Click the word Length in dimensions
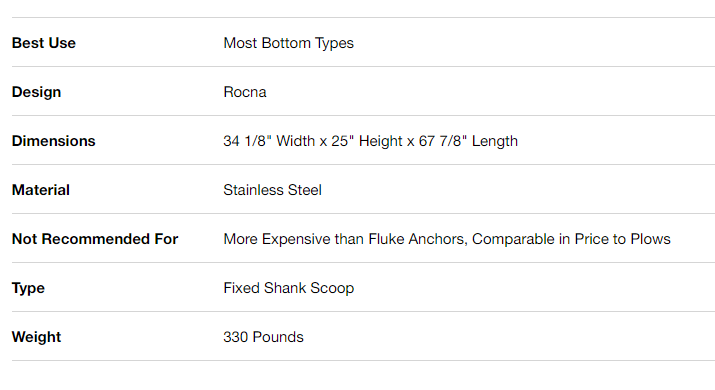 pos(495,141)
